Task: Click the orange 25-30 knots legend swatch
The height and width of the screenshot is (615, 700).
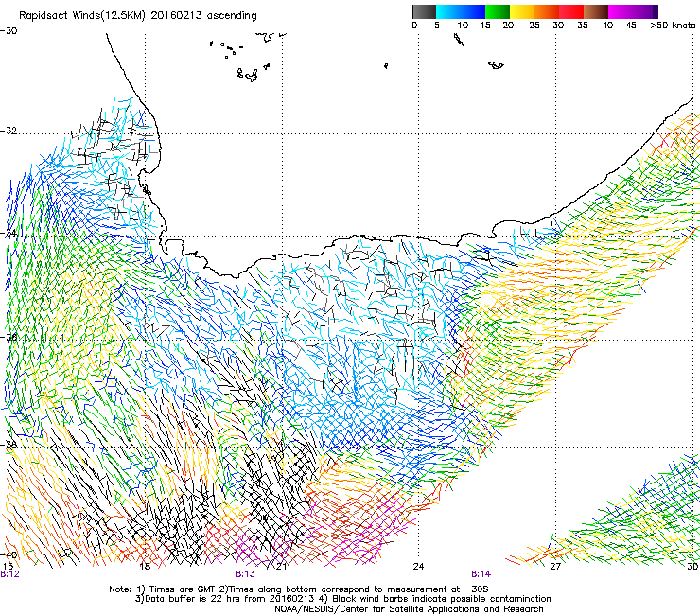Action: pyautogui.click(x=547, y=11)
